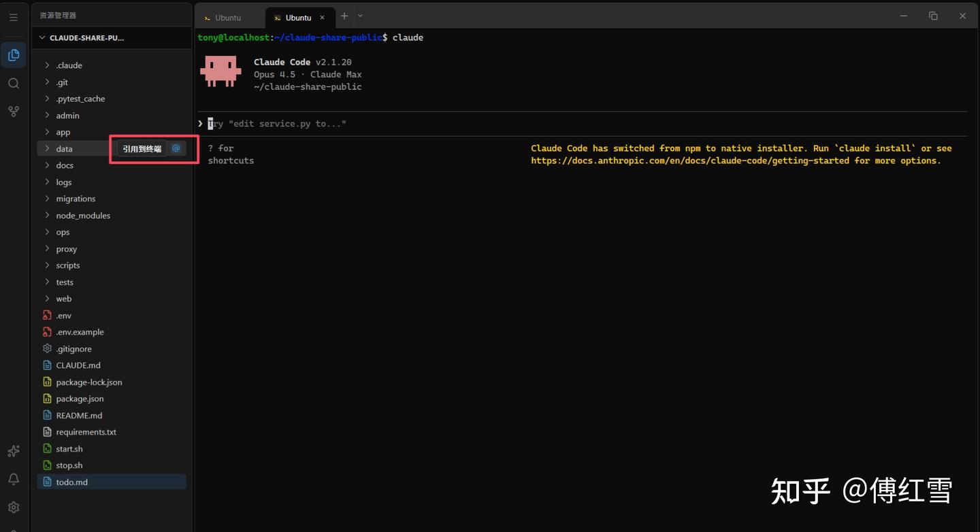Select the migrations folder
Screen dimensions: 980x532
112,199
